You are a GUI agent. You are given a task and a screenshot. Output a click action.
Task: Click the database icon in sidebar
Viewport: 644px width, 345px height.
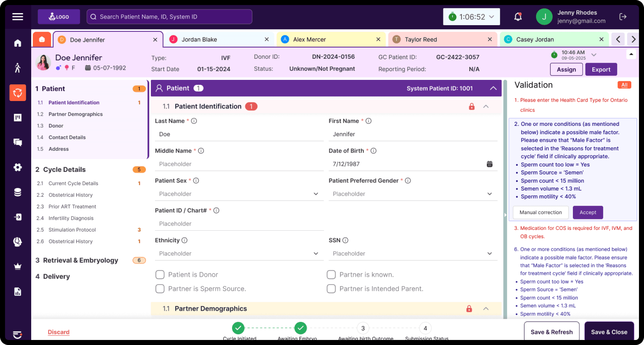(x=17, y=192)
